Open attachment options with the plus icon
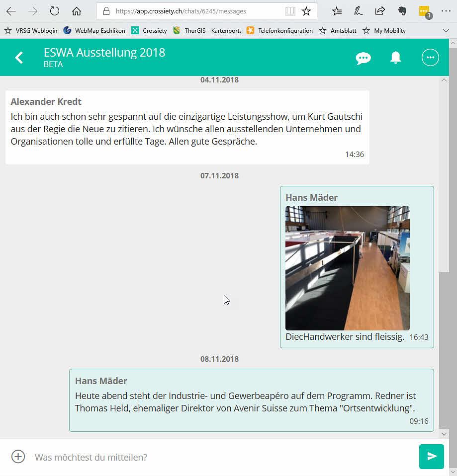The image size is (457, 476). point(18,457)
